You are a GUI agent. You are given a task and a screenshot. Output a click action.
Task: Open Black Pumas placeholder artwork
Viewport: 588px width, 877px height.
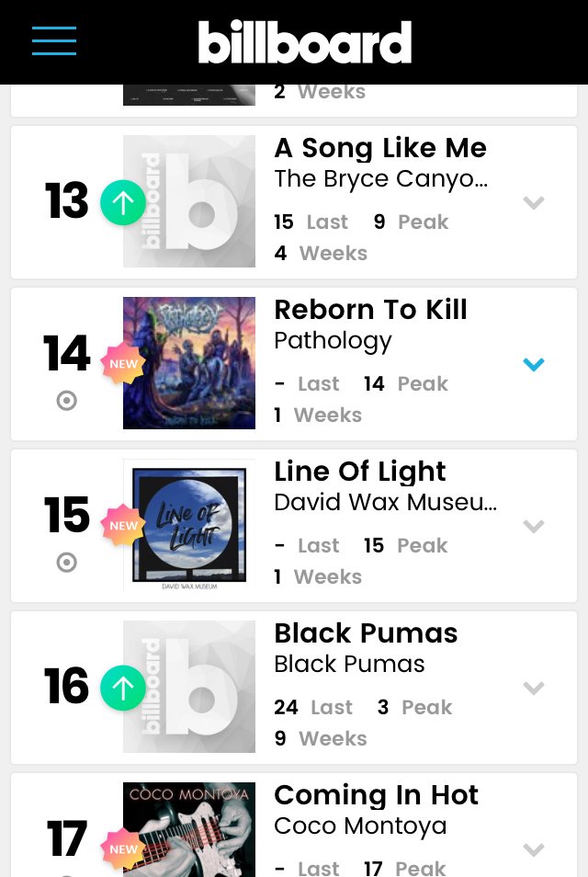click(189, 687)
